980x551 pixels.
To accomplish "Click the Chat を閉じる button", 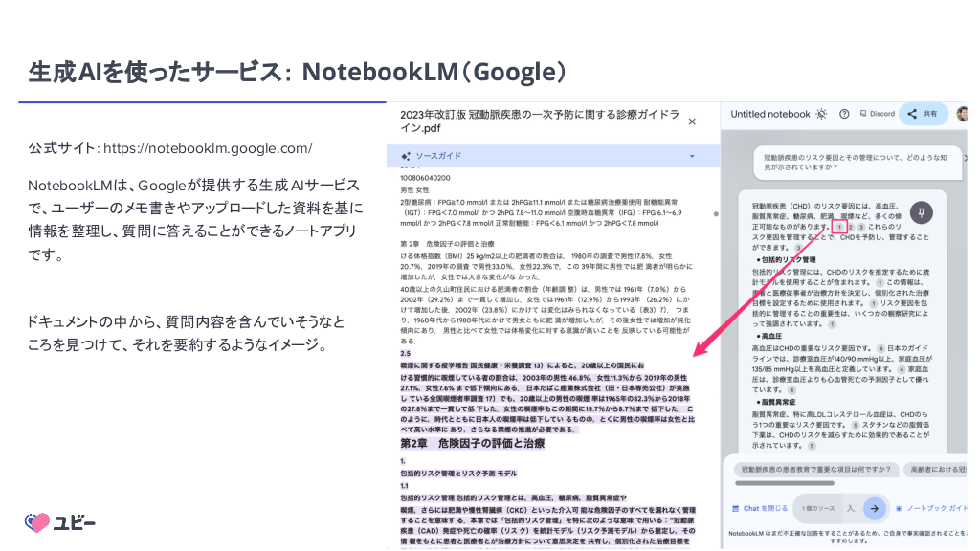I will 761,508.
